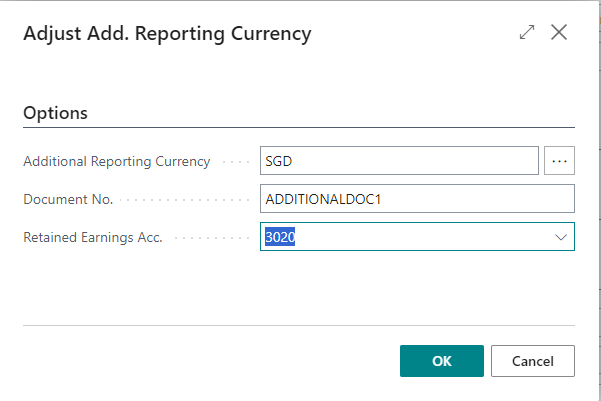Select the Retained Earnings Acc. combo box
This screenshot has height=401, width=601.
point(417,237)
